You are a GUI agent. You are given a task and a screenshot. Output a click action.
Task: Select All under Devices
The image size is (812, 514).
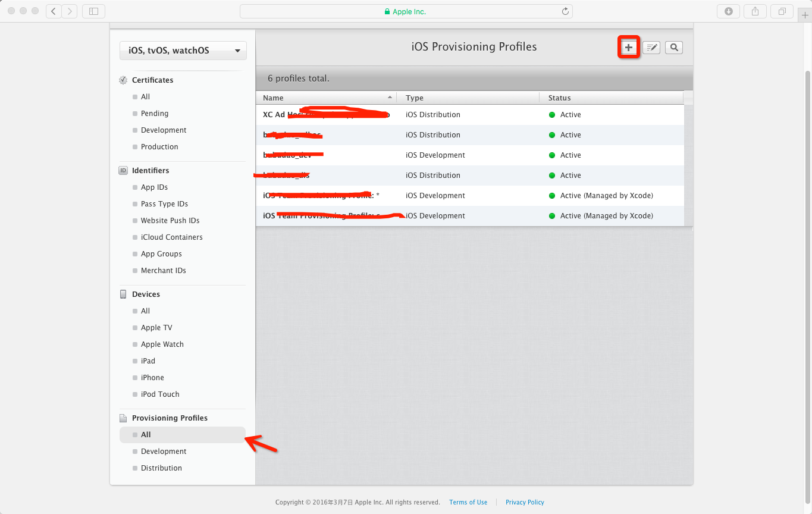(145, 311)
